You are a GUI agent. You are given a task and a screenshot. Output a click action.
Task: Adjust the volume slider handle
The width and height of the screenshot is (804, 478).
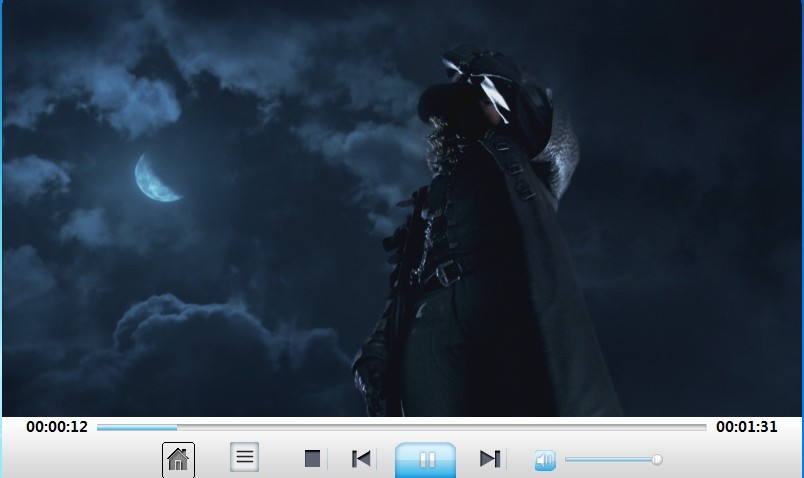[657, 460]
